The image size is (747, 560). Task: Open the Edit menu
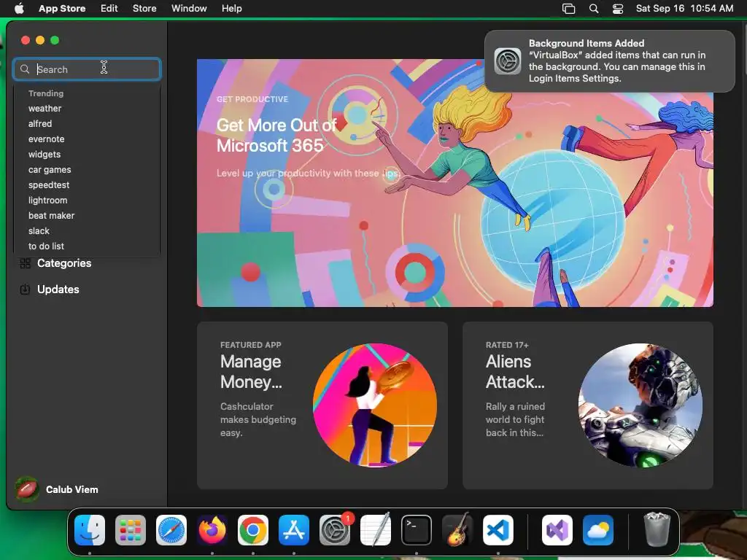click(109, 9)
